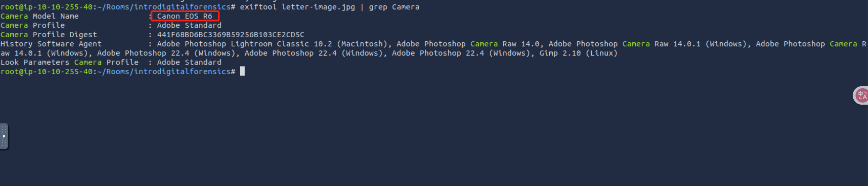Expand the side panel arrow handle

pos(4,136)
